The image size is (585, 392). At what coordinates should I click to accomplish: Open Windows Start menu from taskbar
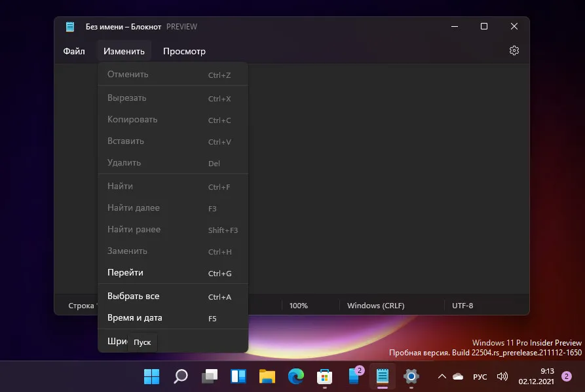click(151, 376)
